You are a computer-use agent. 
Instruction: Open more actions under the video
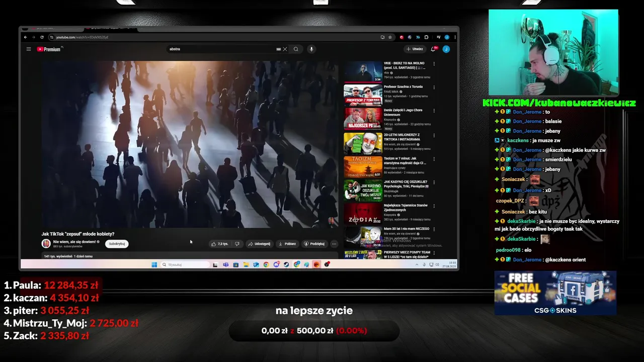(x=334, y=244)
